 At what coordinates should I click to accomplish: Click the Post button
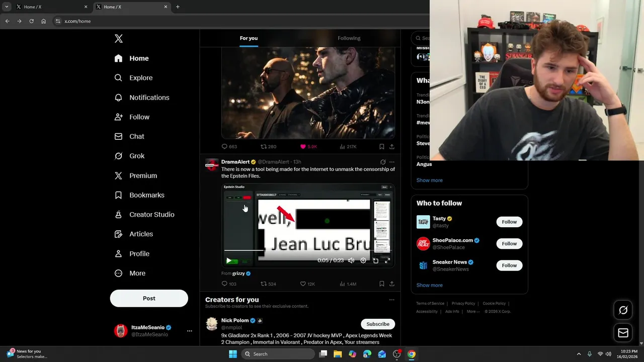(149, 298)
